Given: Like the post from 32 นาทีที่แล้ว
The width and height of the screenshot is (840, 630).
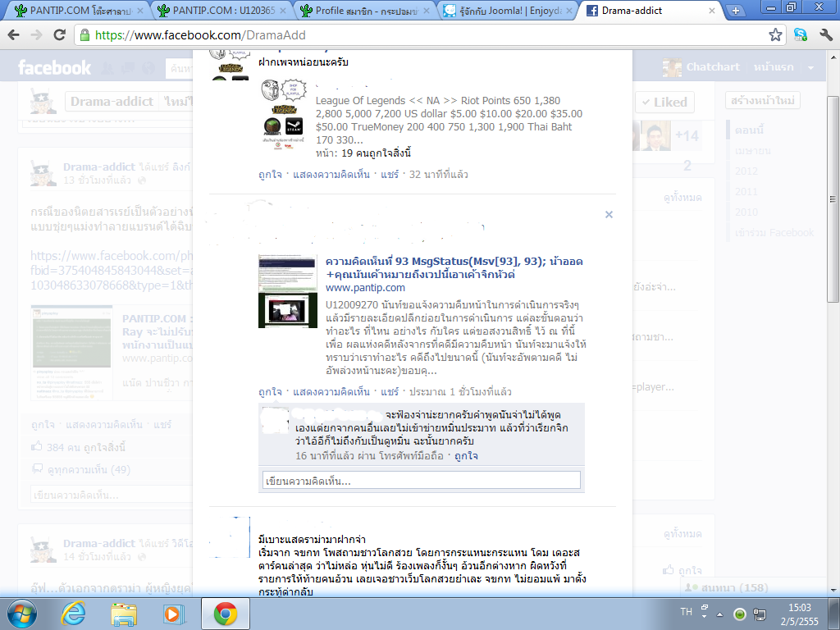Looking at the screenshot, I should pos(270,174).
